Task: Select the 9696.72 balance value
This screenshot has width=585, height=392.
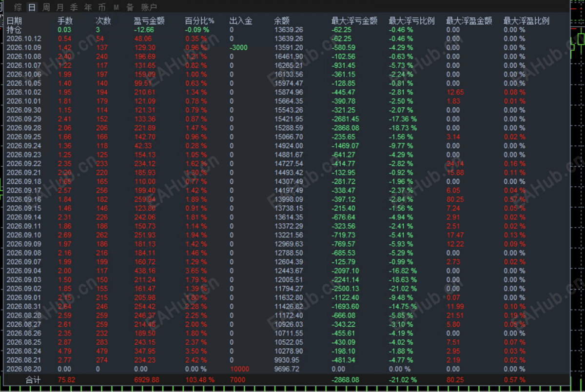Action: coord(287,369)
